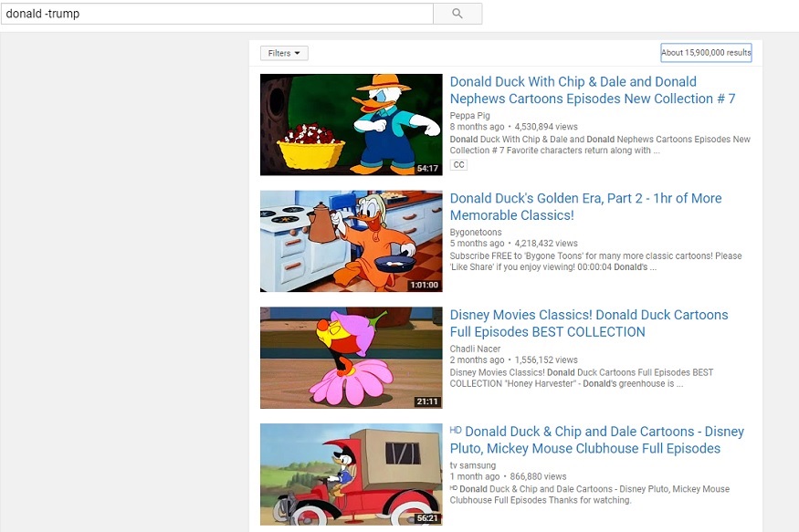This screenshot has width=799, height=532.
Task: Click the CC closed captions badge
Action: point(458,165)
